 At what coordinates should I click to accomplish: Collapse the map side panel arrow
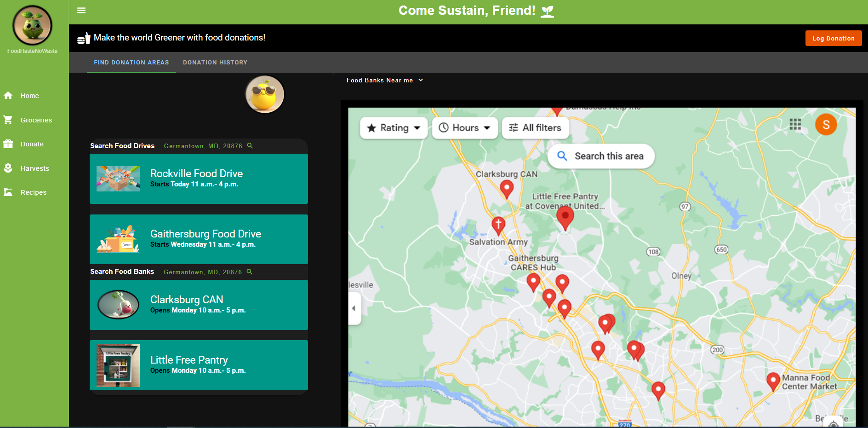354,308
